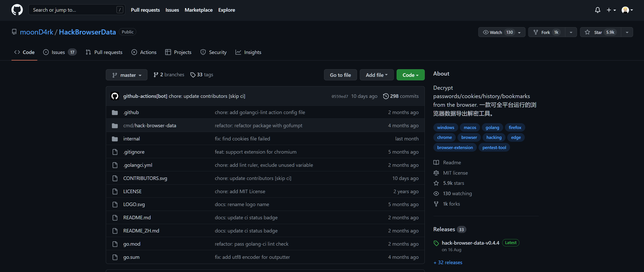Image resolution: width=644 pixels, height=272 pixels.
Task: Click the go.mod file icon
Action: click(115, 244)
